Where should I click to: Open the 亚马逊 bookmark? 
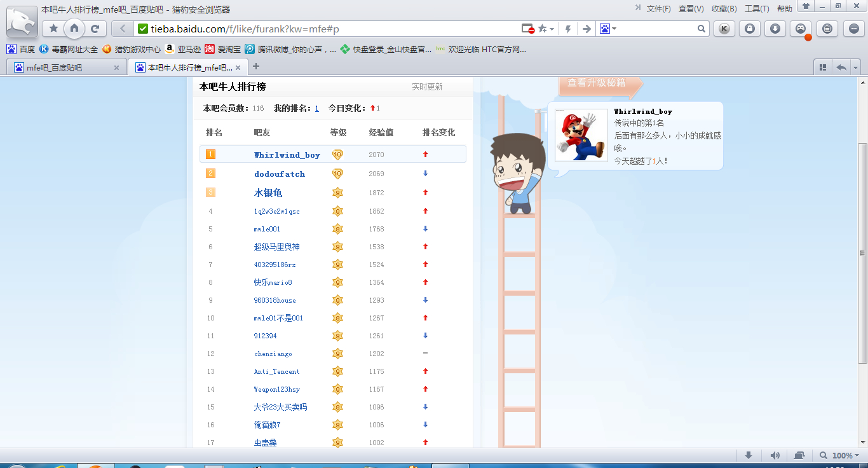183,49
